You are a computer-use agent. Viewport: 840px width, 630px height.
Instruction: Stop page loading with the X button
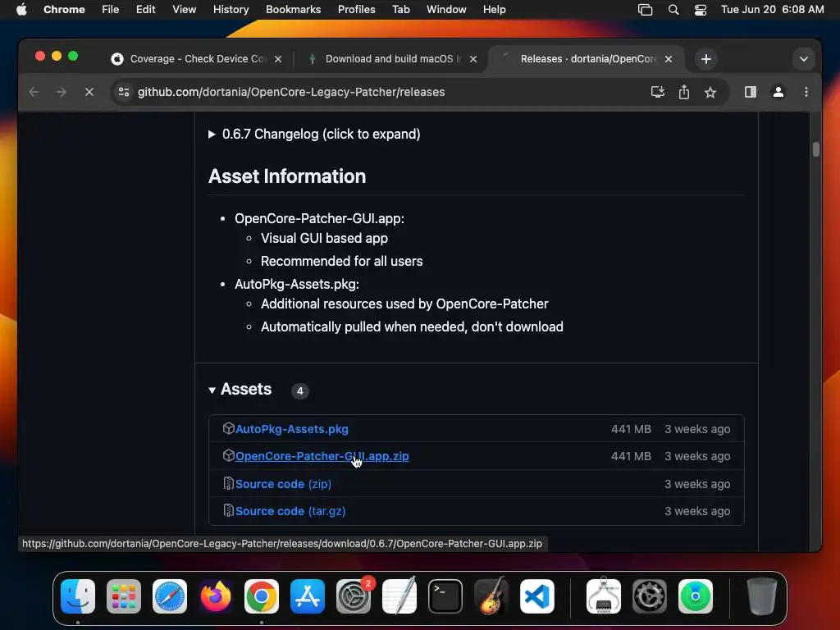click(89, 92)
